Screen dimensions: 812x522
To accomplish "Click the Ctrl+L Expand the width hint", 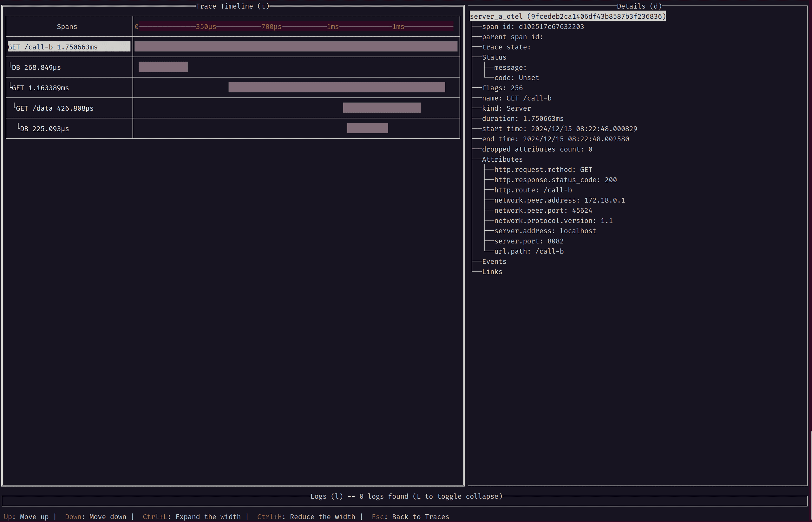I will tap(191, 517).
